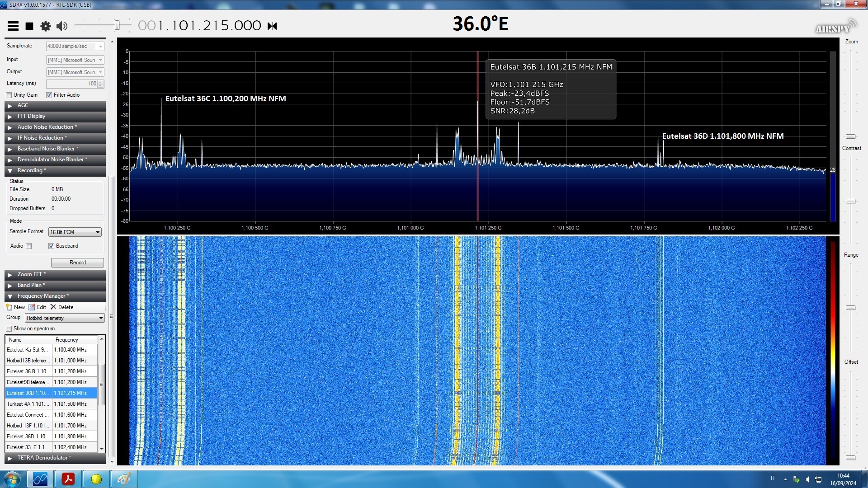The height and width of the screenshot is (488, 868).
Task: Click the frequency list scrollbar down arrow
Action: tap(102, 449)
